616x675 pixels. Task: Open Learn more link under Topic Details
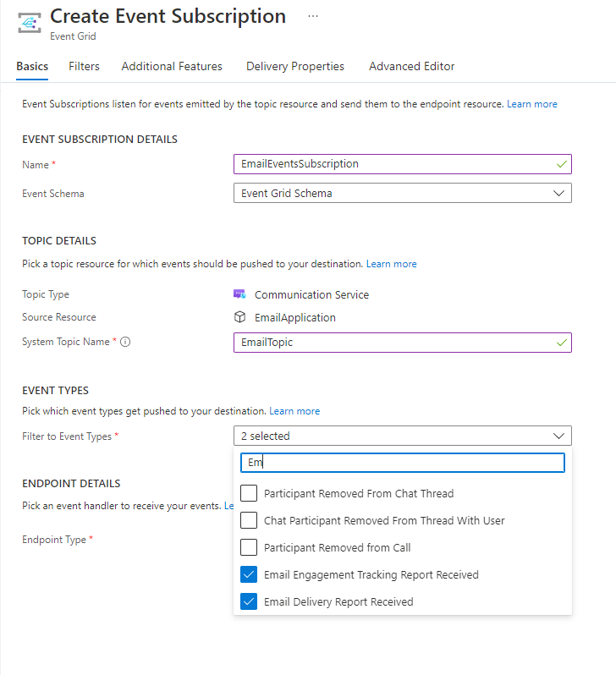392,264
